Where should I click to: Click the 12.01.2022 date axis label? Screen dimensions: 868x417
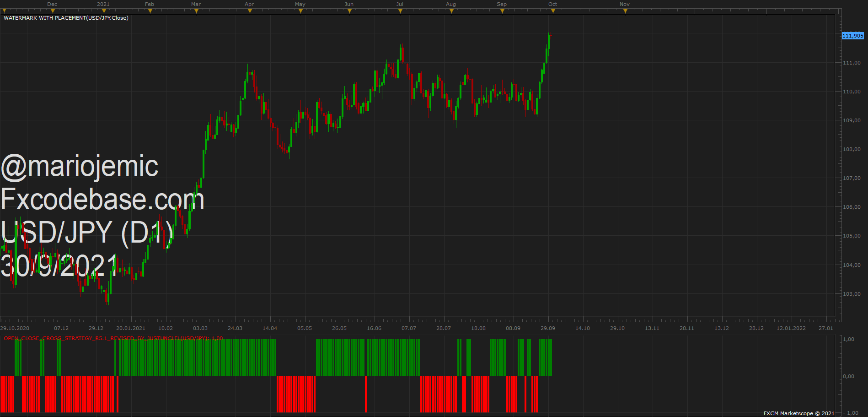pos(791,328)
